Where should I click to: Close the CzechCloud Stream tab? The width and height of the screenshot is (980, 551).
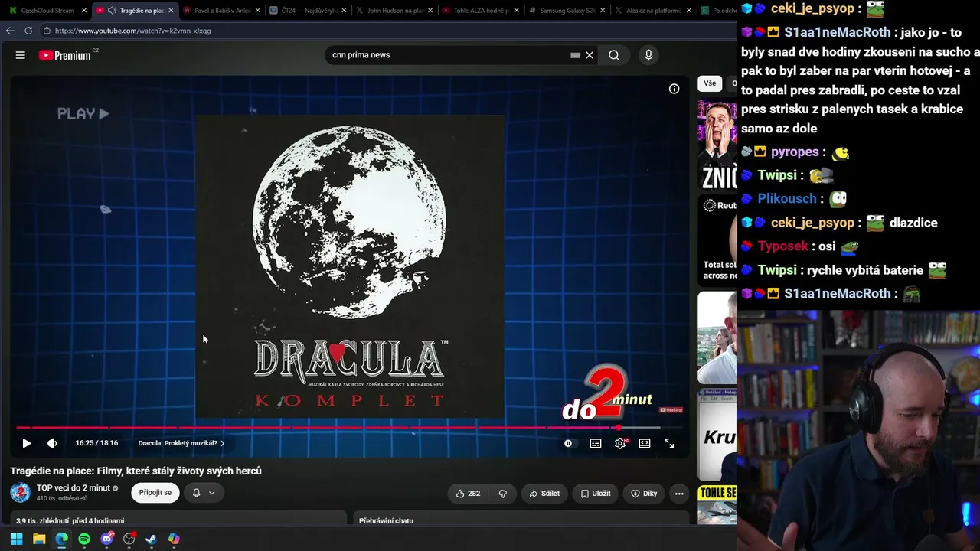84,11
